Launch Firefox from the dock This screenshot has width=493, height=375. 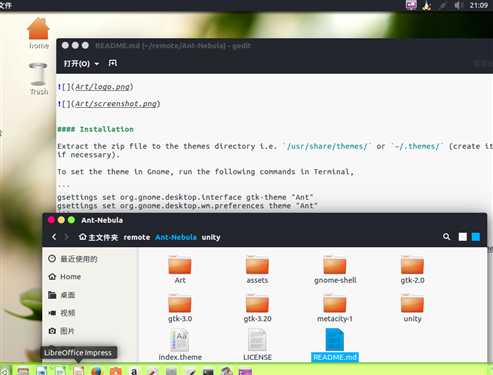coord(97,371)
